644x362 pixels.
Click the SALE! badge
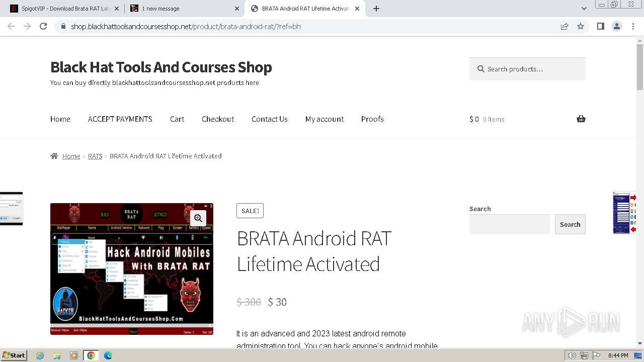pos(250,211)
